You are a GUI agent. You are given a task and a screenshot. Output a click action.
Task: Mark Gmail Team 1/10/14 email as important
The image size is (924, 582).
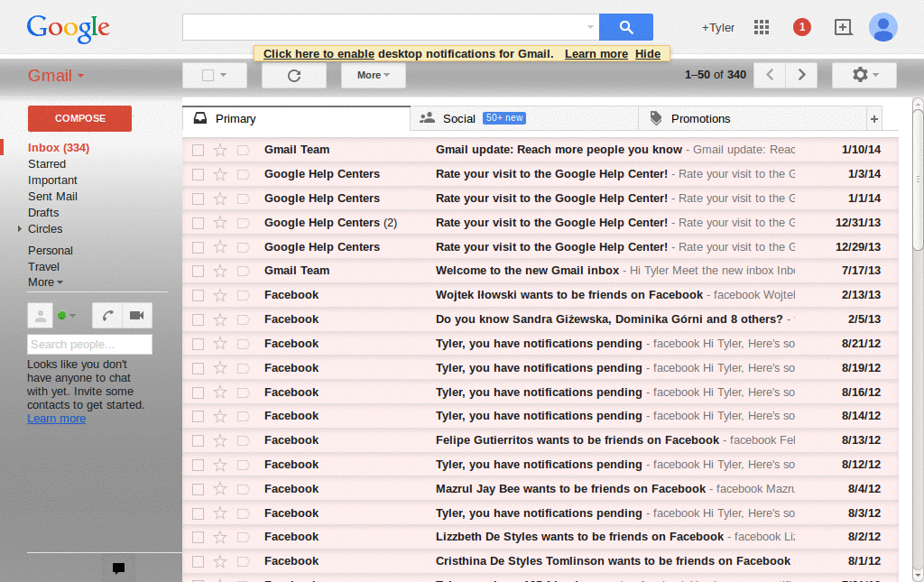click(243, 150)
